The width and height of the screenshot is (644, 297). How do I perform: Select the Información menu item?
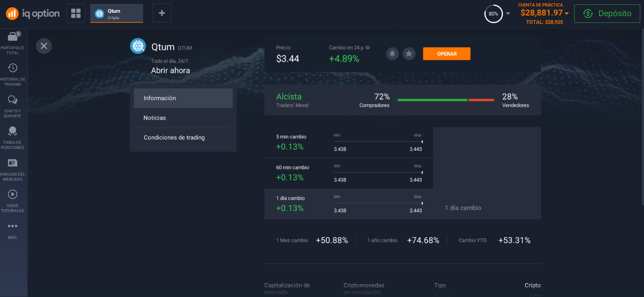[183, 98]
